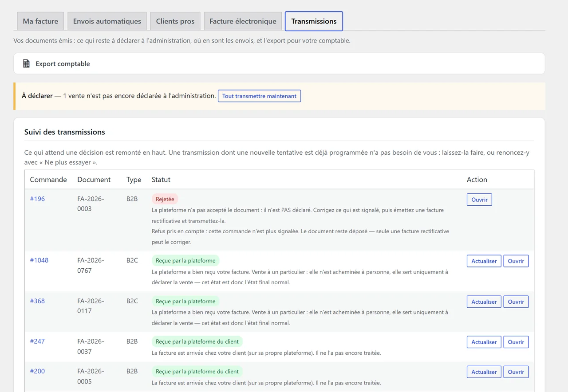Expand the Export comptable section
Viewport: 568px width, 392px height.
[x=279, y=63]
